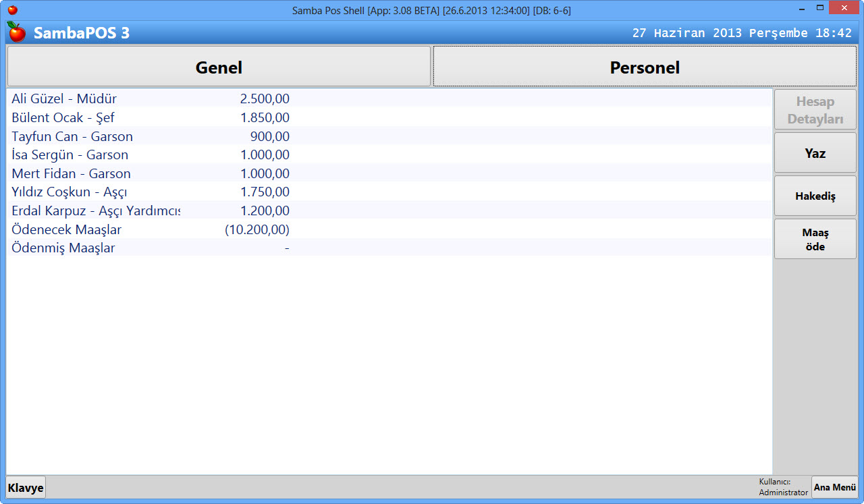Switch to the Genel tab

pyautogui.click(x=219, y=67)
